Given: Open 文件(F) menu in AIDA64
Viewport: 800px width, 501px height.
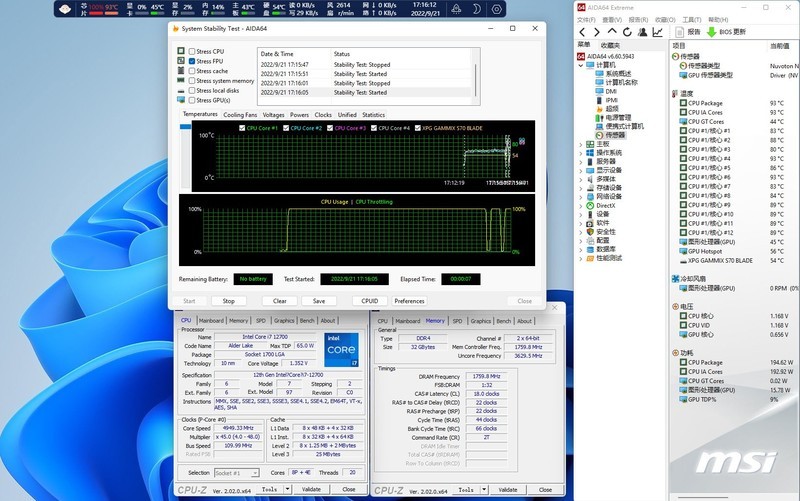Looking at the screenshot, I should pos(586,20).
